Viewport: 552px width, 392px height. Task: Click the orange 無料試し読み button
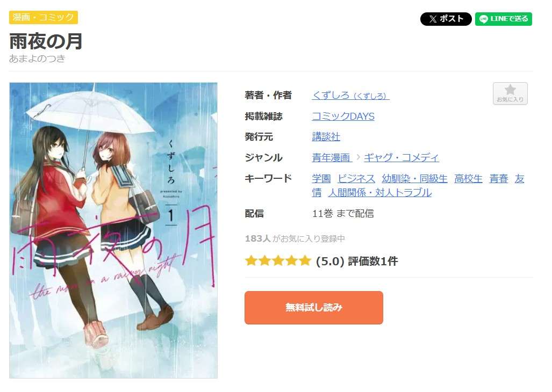(314, 308)
